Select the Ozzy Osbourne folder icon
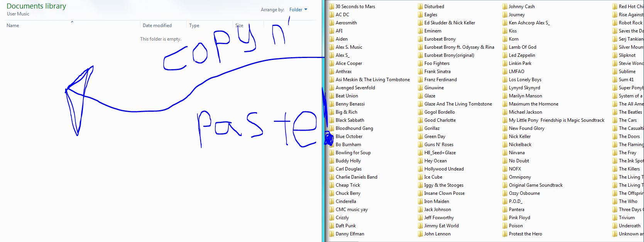644x242 pixels. pos(505,193)
